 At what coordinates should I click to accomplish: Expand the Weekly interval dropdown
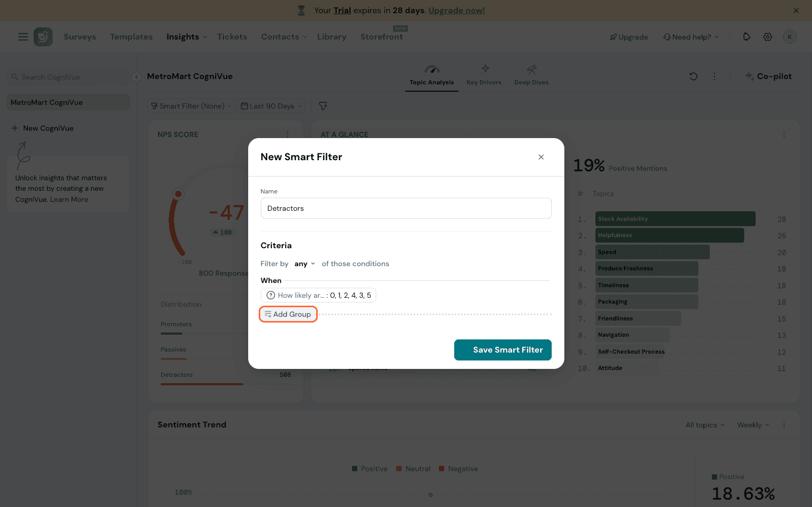point(753,425)
